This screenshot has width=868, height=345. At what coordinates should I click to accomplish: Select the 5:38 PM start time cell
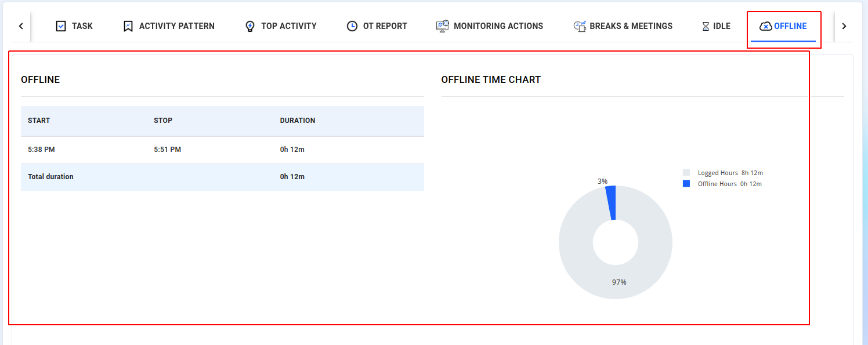point(41,150)
